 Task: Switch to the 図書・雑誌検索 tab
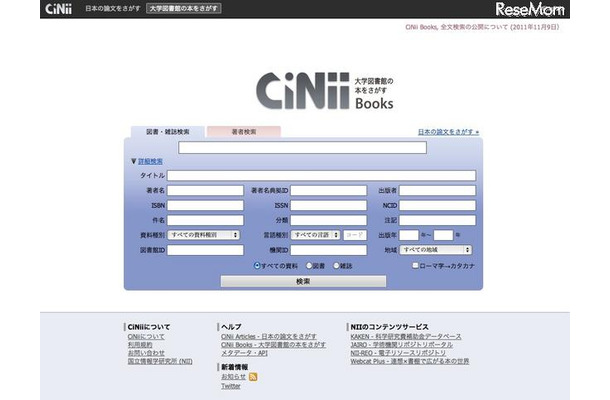pyautogui.click(x=168, y=132)
